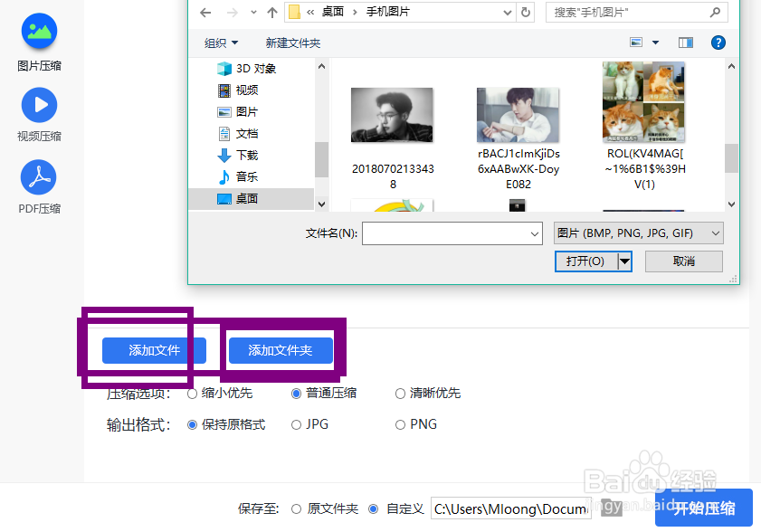The height and width of the screenshot is (532, 761).
Task: Select 文档 folder in navigation tree
Action: [238, 134]
